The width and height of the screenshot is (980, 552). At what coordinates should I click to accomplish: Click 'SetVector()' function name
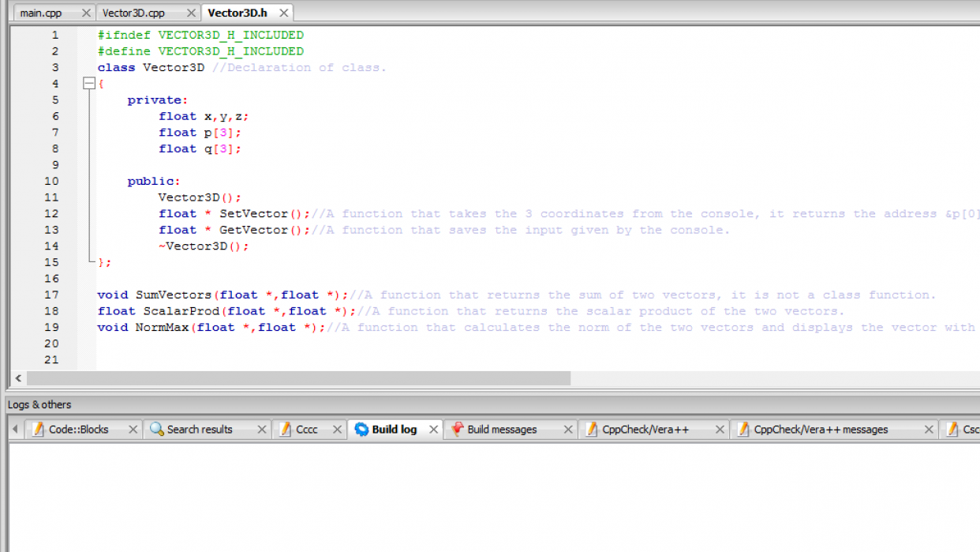coord(261,214)
